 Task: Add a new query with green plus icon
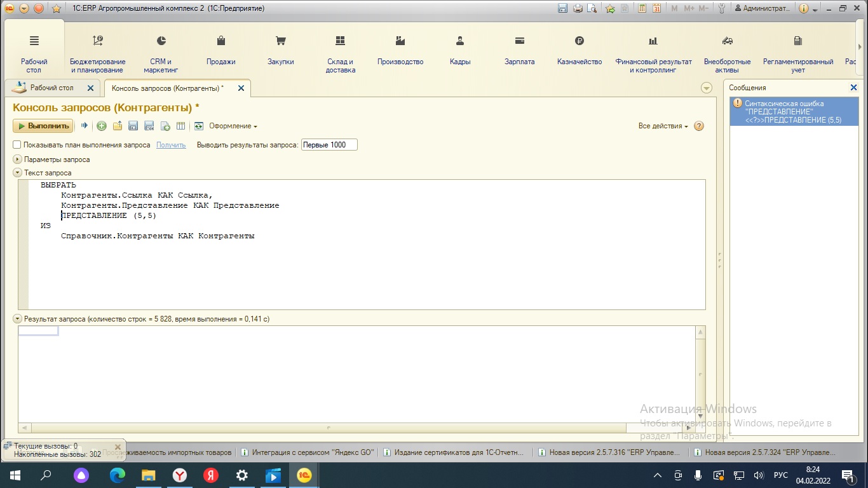(x=102, y=126)
